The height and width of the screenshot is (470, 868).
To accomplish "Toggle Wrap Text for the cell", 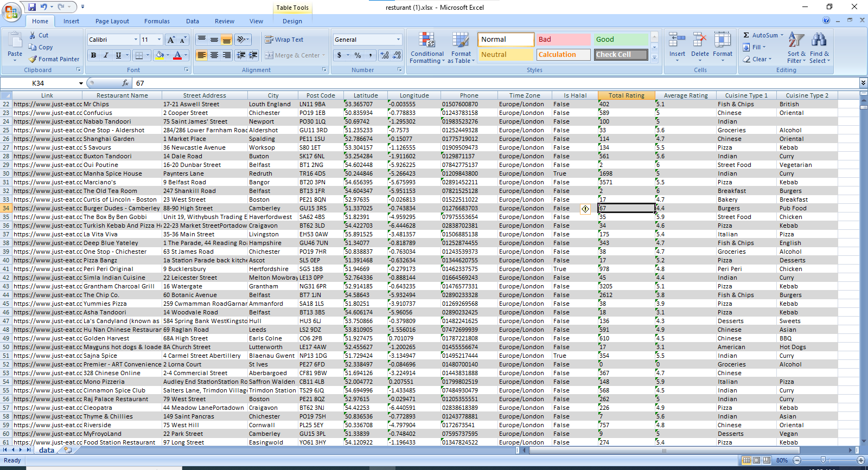I will (284, 40).
